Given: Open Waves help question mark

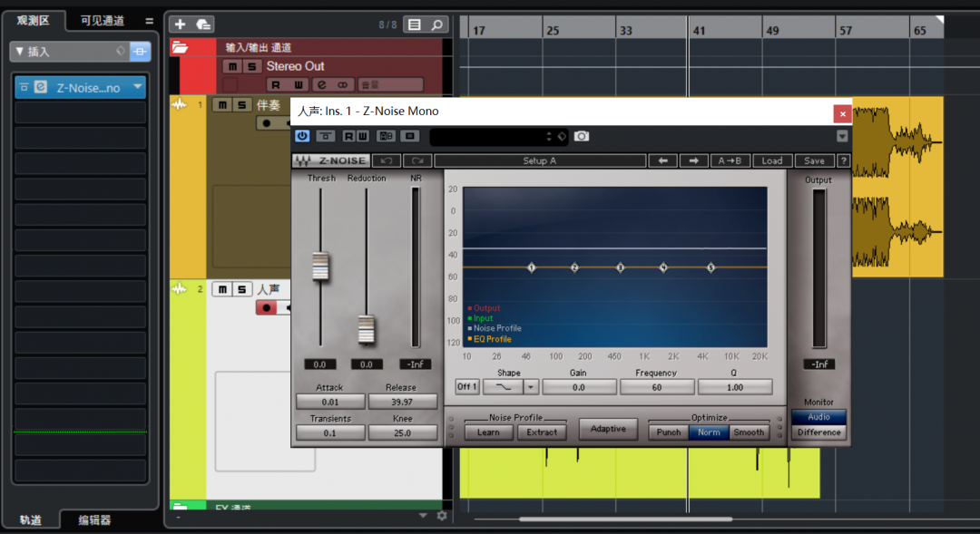Looking at the screenshot, I should pyautogui.click(x=843, y=160).
